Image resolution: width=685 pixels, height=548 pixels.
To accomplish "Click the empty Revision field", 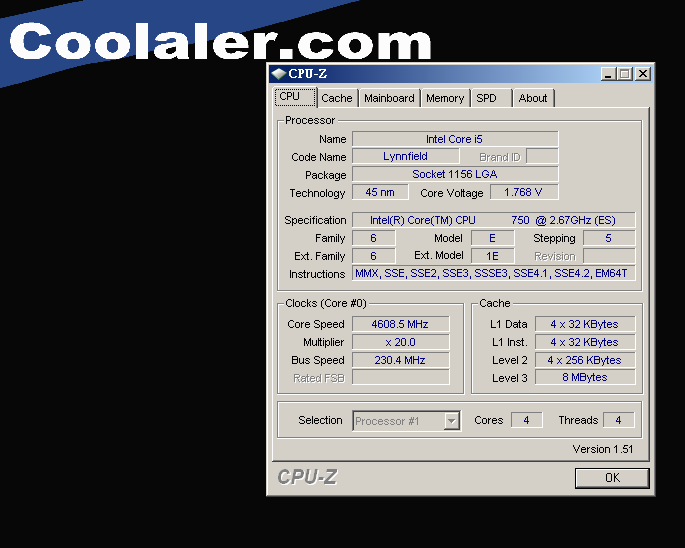I will click(609, 256).
